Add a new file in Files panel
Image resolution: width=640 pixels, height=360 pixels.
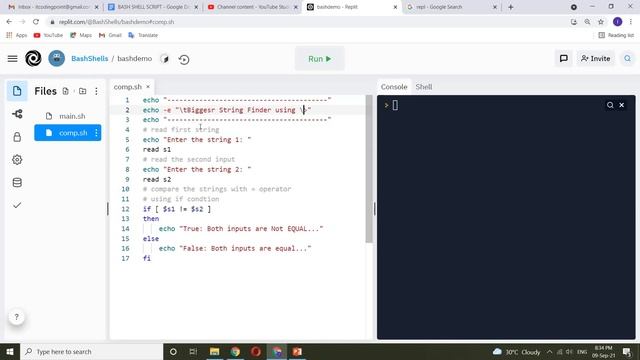(66, 91)
